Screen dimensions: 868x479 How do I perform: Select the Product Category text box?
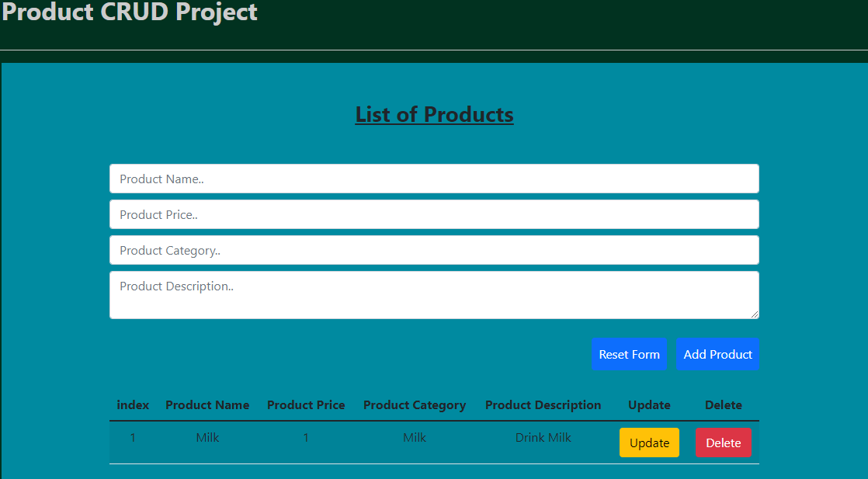[433, 250]
